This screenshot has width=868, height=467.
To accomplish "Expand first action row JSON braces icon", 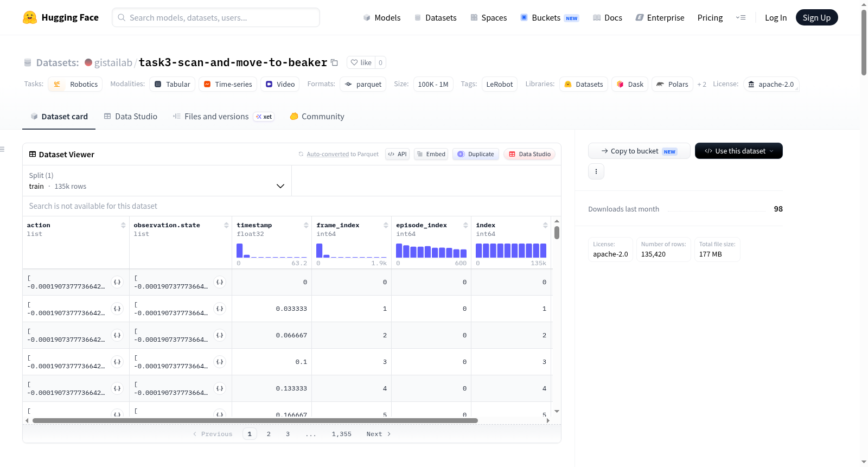I will 117,282.
